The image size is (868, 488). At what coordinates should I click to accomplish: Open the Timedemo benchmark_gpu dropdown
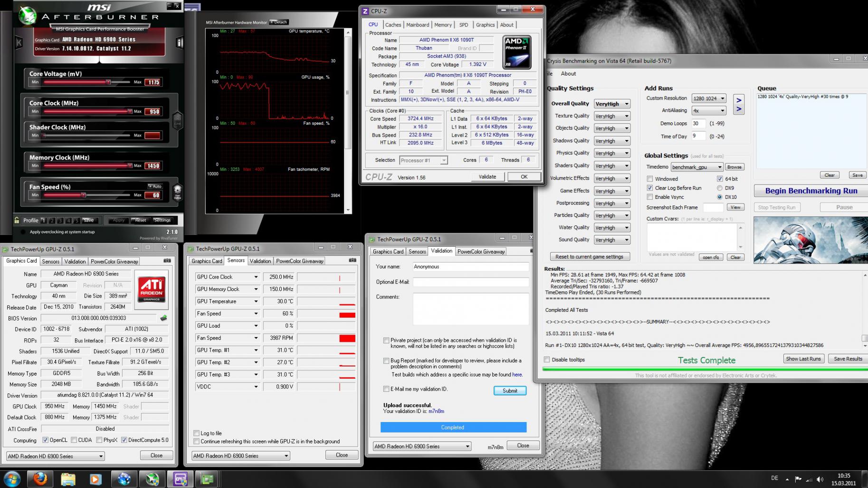tap(697, 167)
